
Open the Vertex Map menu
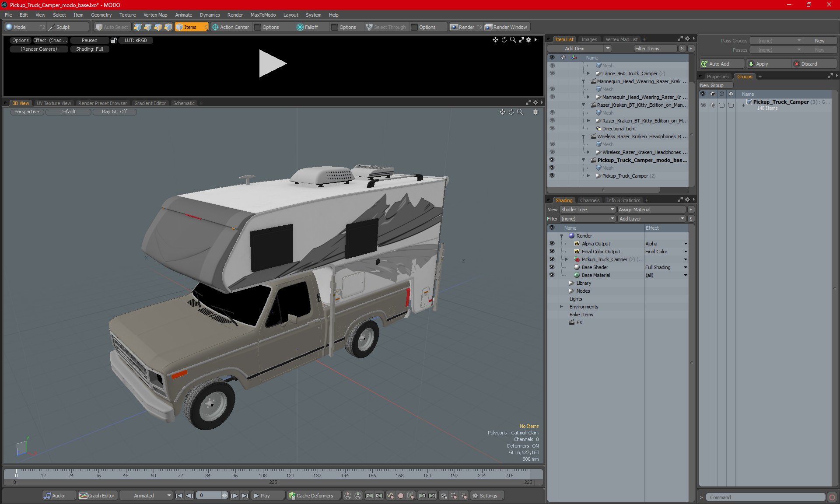coord(155,15)
